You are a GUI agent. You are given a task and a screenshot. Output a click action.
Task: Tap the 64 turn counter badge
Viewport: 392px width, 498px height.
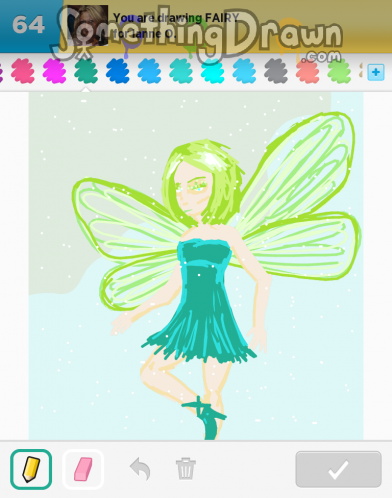coord(29,25)
